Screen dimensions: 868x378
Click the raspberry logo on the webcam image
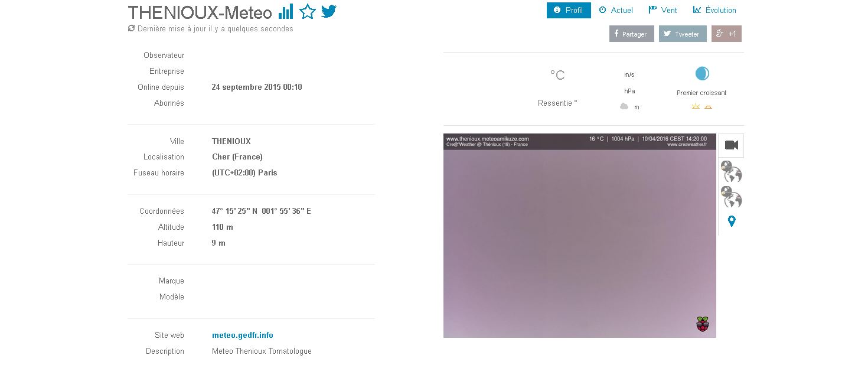pyautogui.click(x=702, y=324)
